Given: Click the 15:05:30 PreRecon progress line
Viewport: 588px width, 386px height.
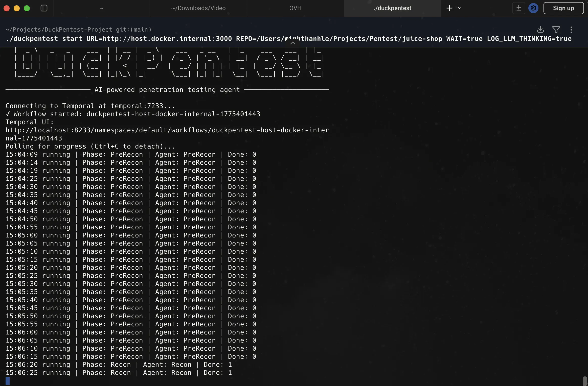Looking at the screenshot, I should [x=131, y=284].
